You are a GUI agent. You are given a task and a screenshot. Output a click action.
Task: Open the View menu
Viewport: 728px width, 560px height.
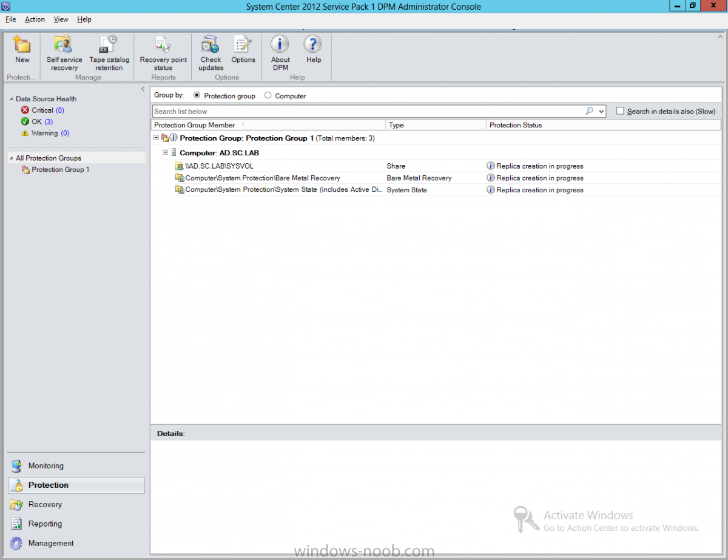click(x=61, y=19)
